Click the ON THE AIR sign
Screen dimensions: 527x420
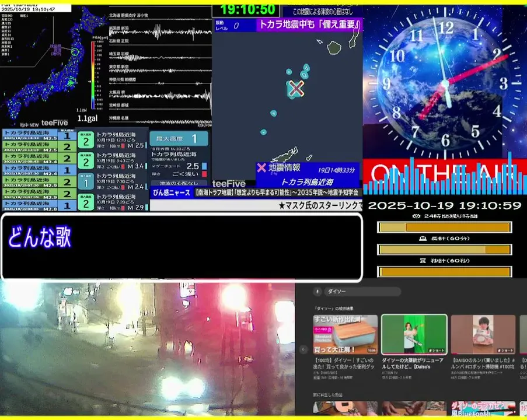pyautogui.click(x=444, y=176)
